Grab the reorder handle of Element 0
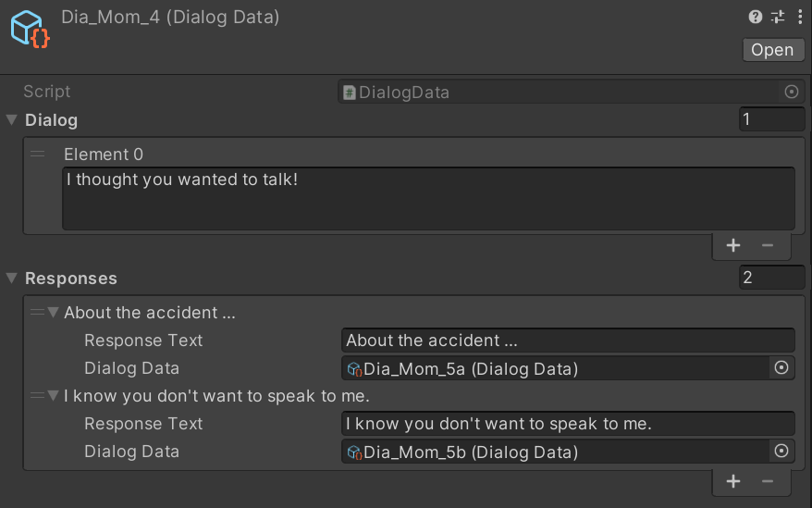Viewport: 812px width, 508px height. (37, 154)
